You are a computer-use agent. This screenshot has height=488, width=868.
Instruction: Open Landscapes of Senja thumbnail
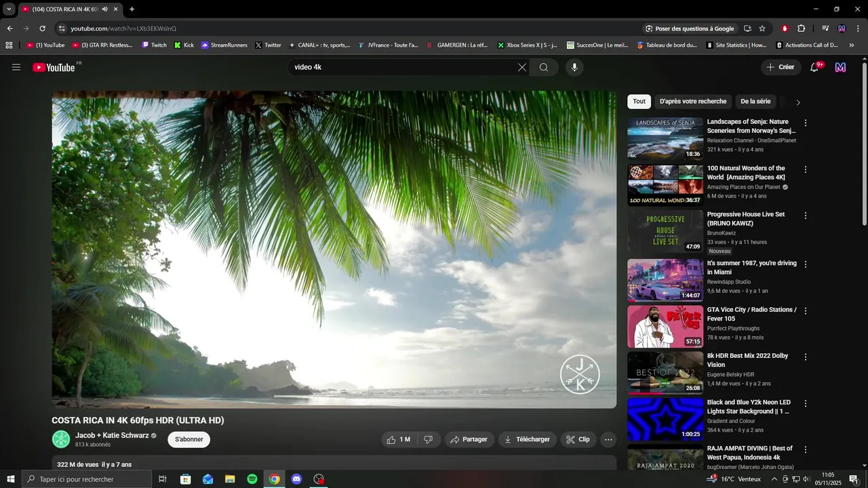point(665,139)
